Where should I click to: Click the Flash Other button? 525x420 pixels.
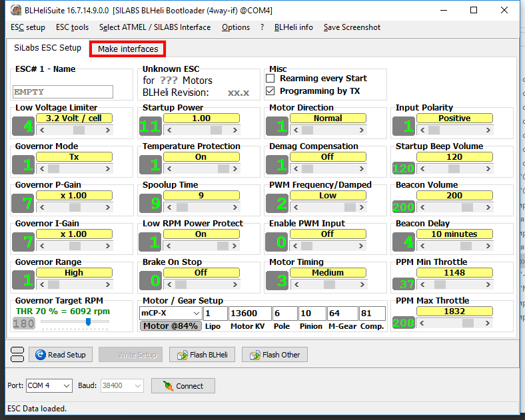pyautogui.click(x=274, y=355)
